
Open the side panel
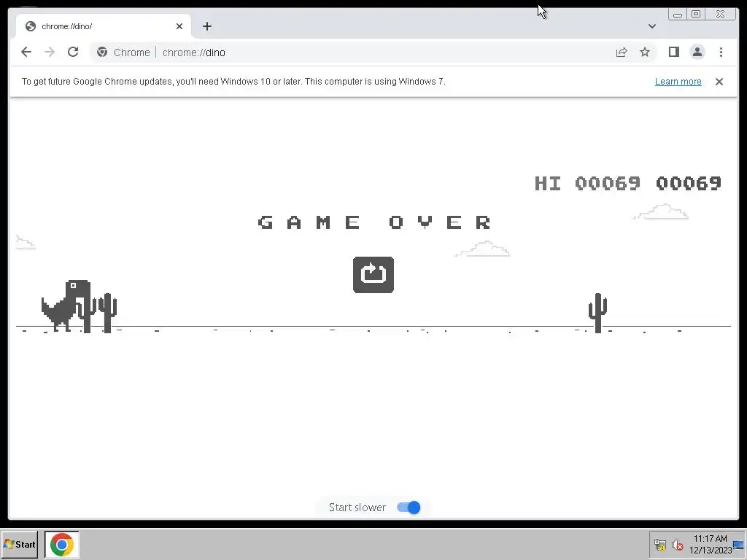click(x=673, y=52)
